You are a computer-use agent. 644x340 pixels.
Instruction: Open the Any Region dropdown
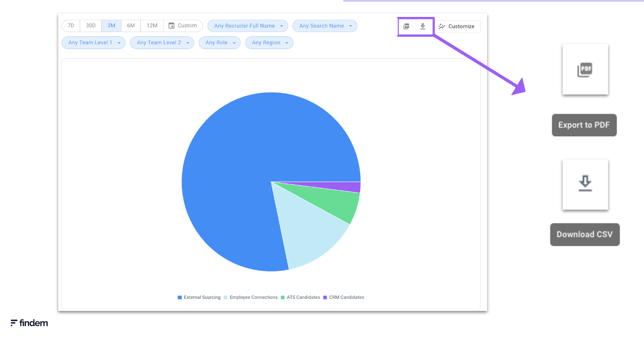pos(269,42)
